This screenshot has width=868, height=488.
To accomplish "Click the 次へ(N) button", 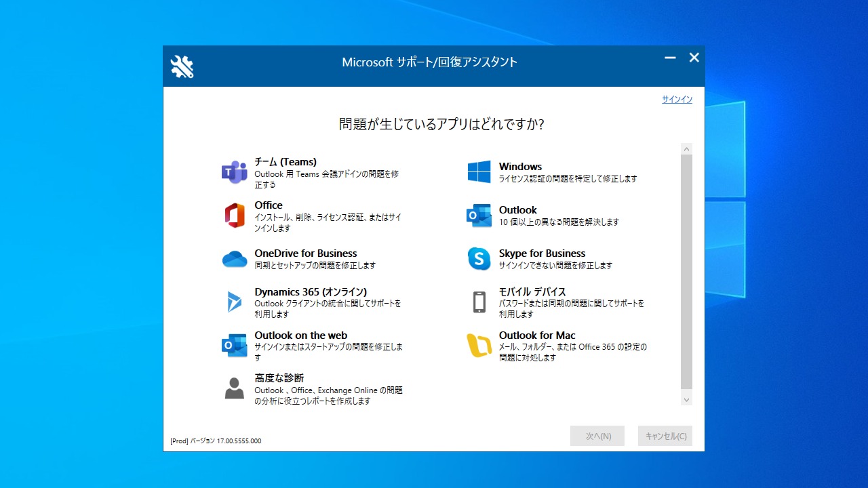I will pyautogui.click(x=597, y=436).
